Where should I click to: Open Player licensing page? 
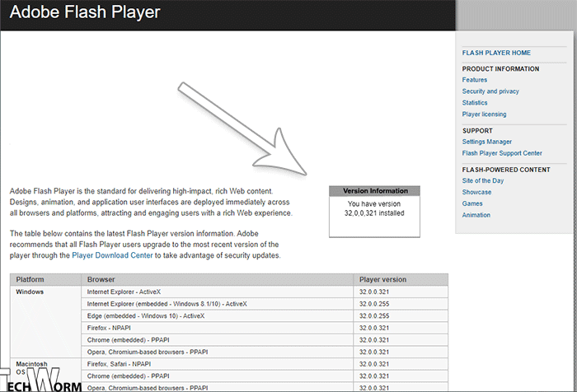pyautogui.click(x=484, y=114)
